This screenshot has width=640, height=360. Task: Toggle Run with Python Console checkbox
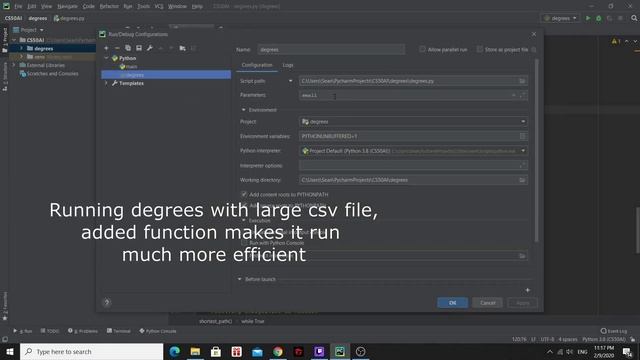(x=244, y=243)
